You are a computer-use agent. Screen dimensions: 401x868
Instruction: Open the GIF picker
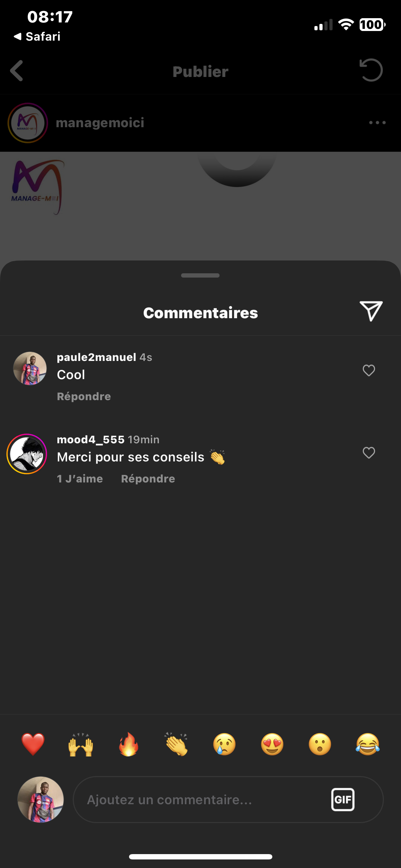point(343,800)
